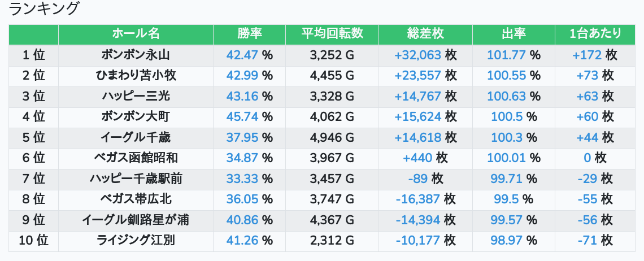Sort by 1台あたり column header
The image size is (644, 261).
[x=595, y=34]
